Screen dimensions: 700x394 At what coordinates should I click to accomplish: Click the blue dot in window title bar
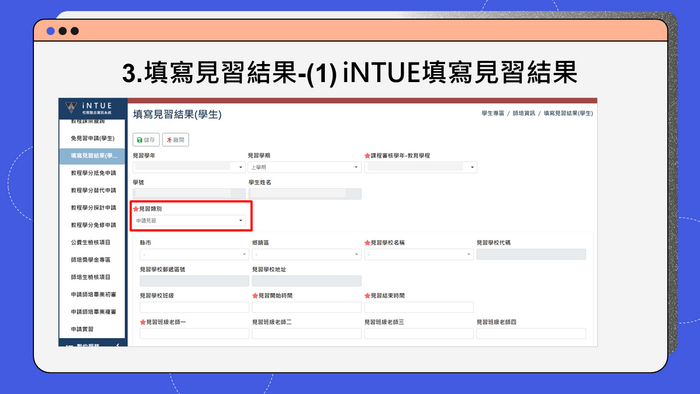50,31
